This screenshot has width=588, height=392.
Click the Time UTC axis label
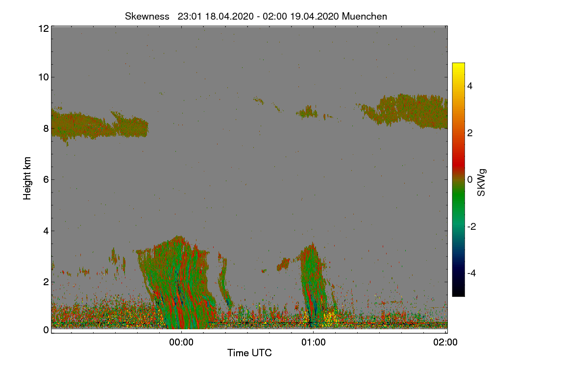[249, 353]
